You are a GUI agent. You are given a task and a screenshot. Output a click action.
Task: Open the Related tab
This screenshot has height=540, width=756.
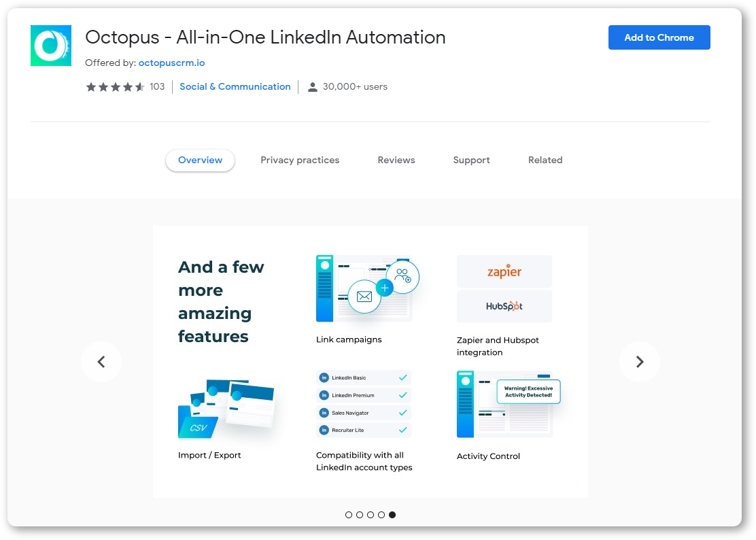pos(545,160)
